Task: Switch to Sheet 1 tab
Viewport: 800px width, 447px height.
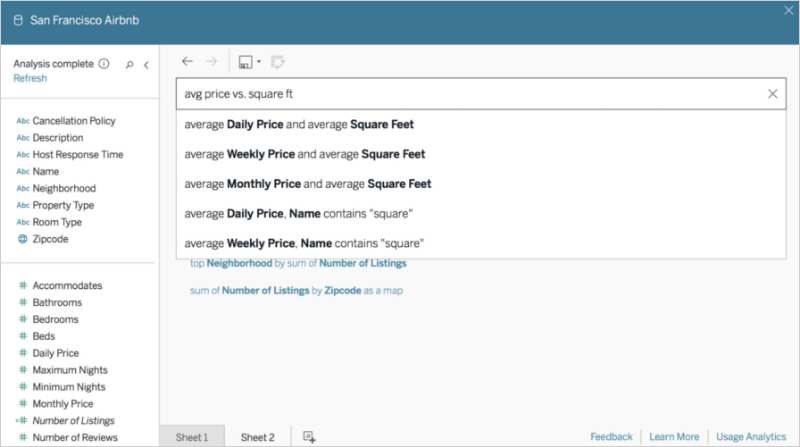Action: click(x=192, y=437)
